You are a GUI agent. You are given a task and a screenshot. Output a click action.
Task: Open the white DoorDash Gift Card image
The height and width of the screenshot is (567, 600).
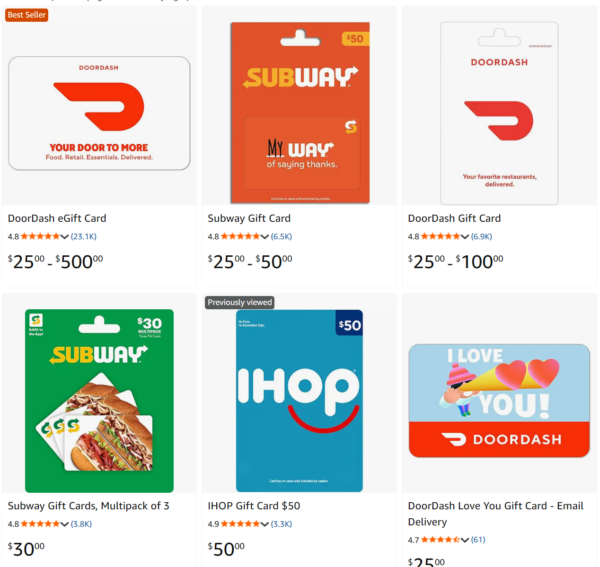(x=498, y=114)
